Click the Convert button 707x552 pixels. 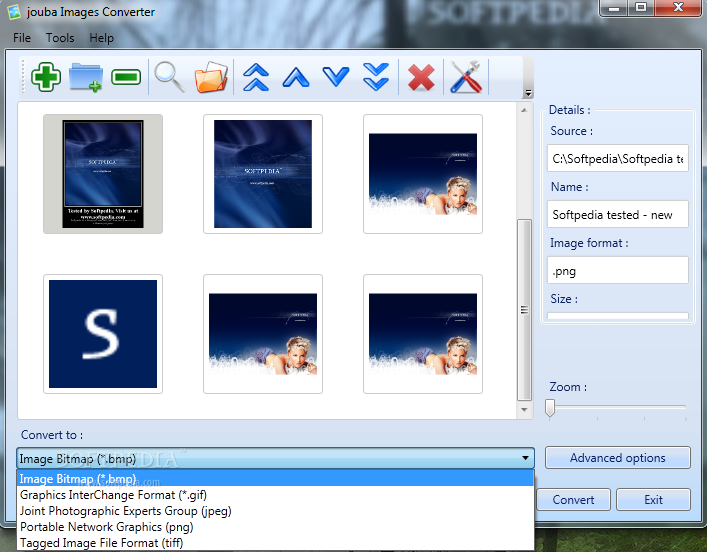(x=573, y=500)
